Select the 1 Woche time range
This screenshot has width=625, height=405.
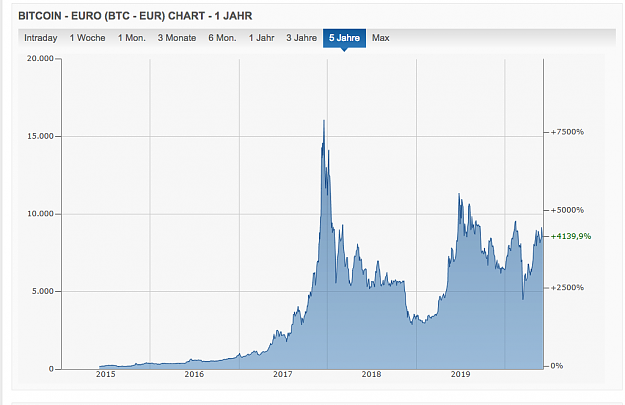coord(87,38)
